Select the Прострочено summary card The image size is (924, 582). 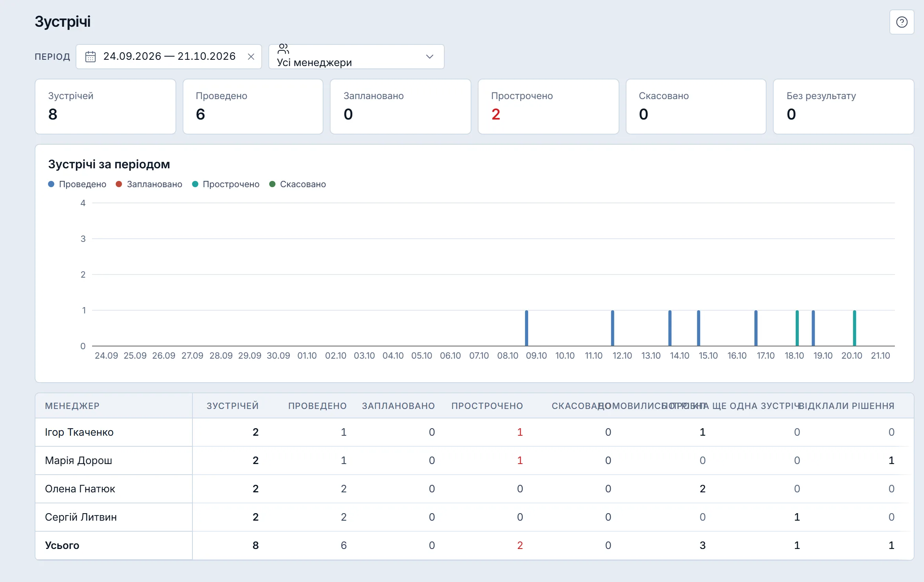click(x=549, y=107)
